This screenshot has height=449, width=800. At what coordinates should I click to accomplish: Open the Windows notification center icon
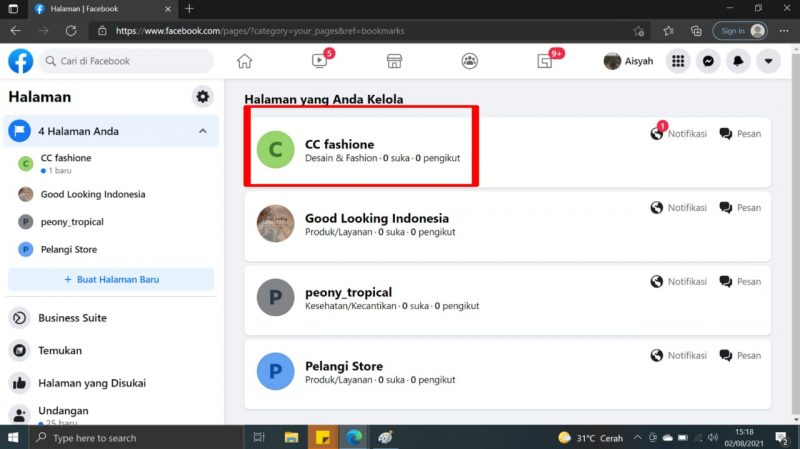point(782,438)
